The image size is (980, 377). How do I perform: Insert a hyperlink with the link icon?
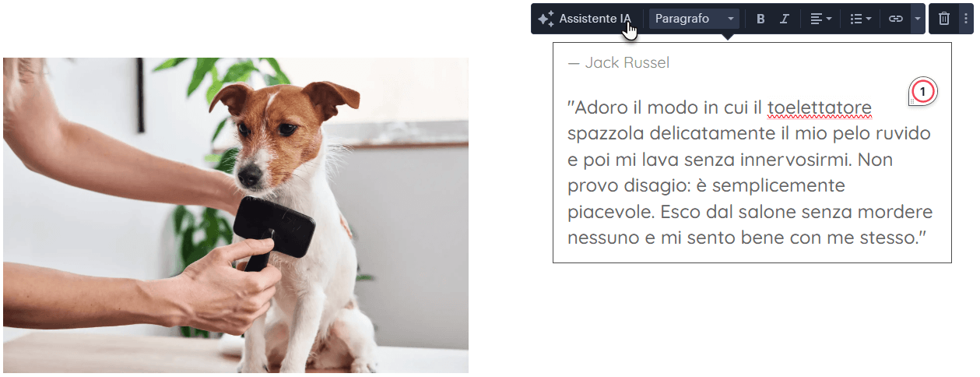coord(896,19)
